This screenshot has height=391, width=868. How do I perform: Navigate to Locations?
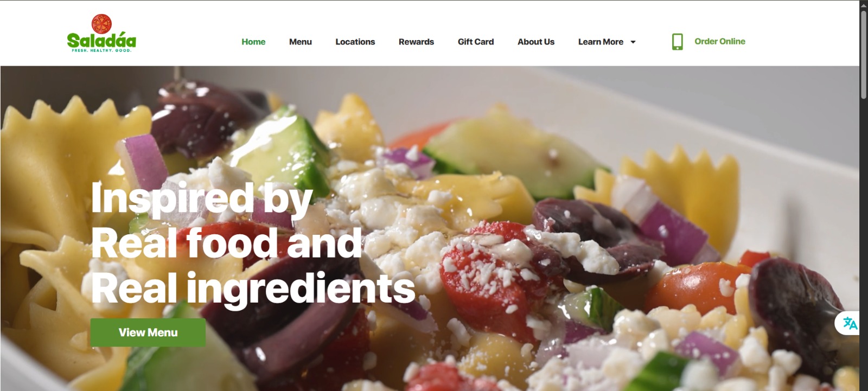(x=355, y=42)
